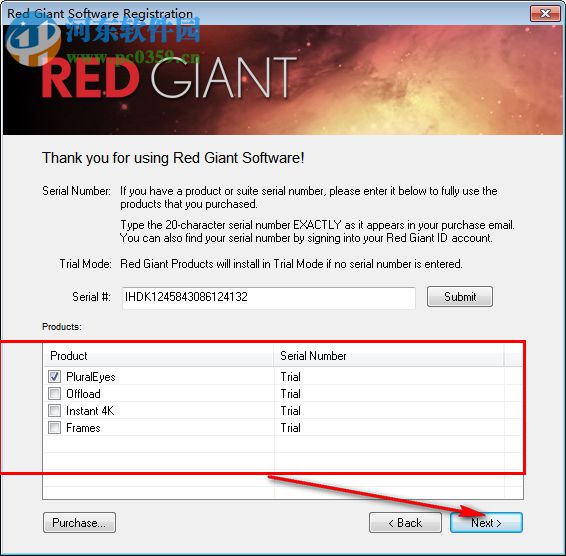This screenshot has width=566, height=556.
Task: Click the Trial value for Frames
Action: point(291,428)
